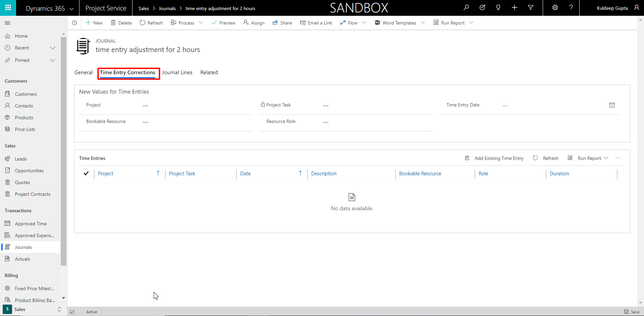
Task: Click the advanced find funnel icon
Action: [531, 8]
